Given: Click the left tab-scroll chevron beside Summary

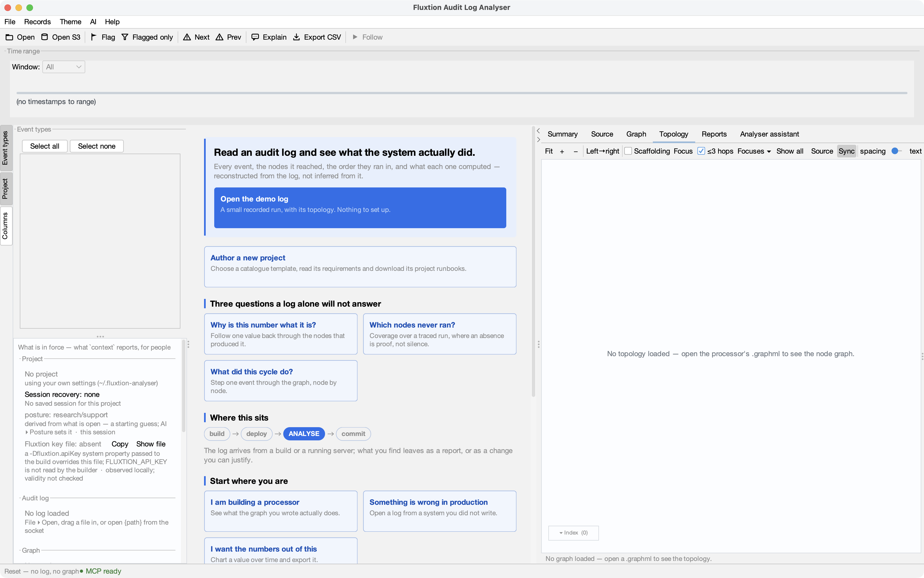Looking at the screenshot, I should pos(538,131).
